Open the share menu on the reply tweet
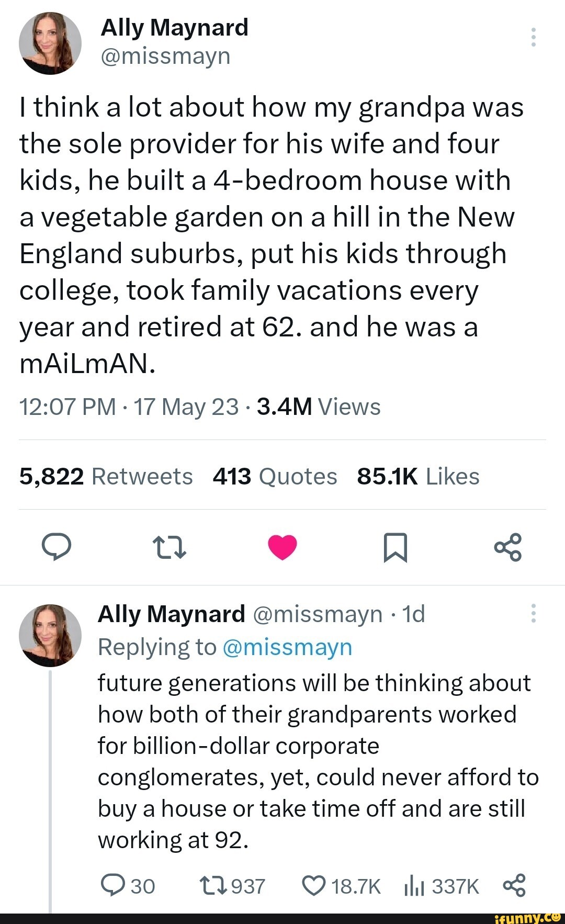Image resolution: width=565 pixels, height=924 pixels. coord(515,886)
